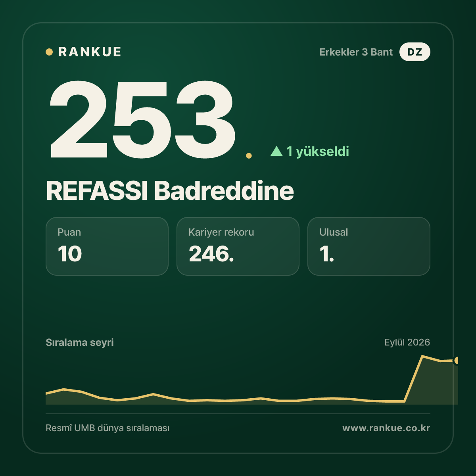The width and height of the screenshot is (476, 476).
Task: Click the yellow dot beside RANKUE
Action: point(49,52)
